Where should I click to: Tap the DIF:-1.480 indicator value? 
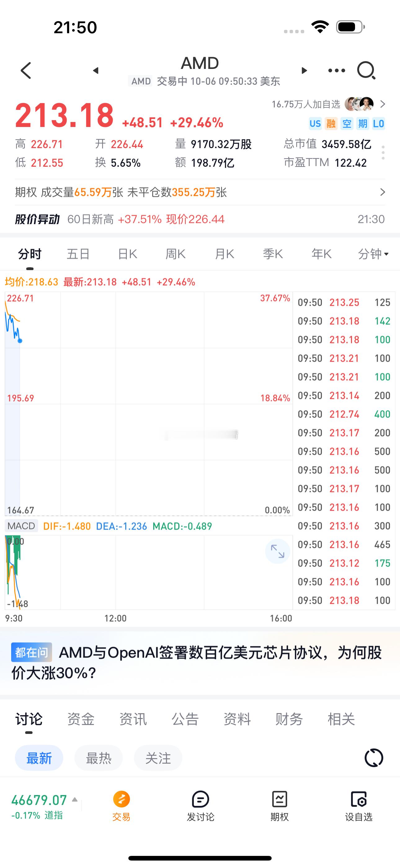(x=67, y=526)
